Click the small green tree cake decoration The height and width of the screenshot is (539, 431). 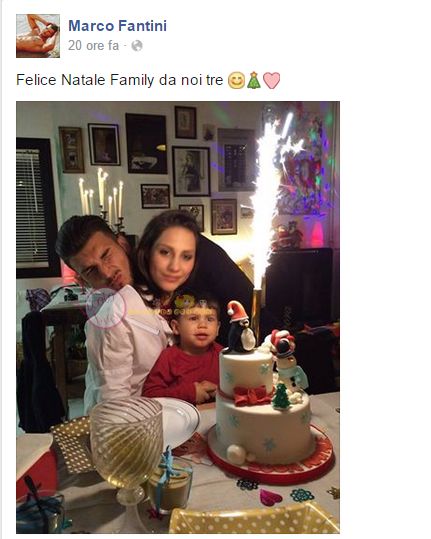click(x=281, y=396)
